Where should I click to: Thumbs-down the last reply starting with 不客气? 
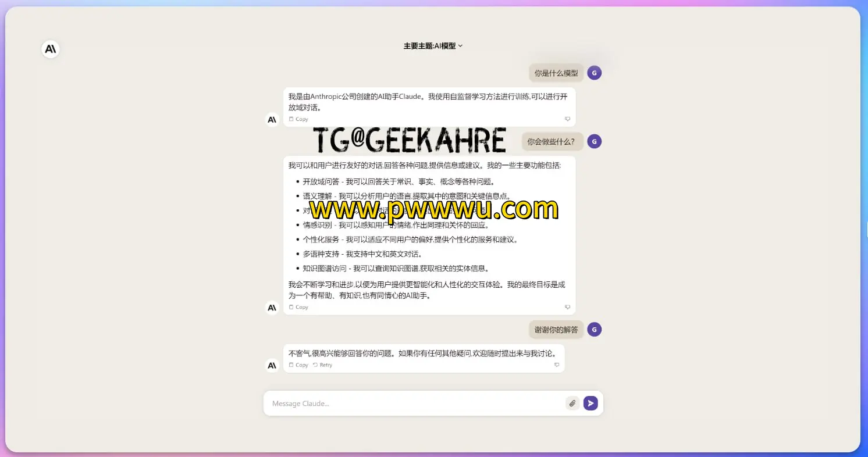point(557,365)
